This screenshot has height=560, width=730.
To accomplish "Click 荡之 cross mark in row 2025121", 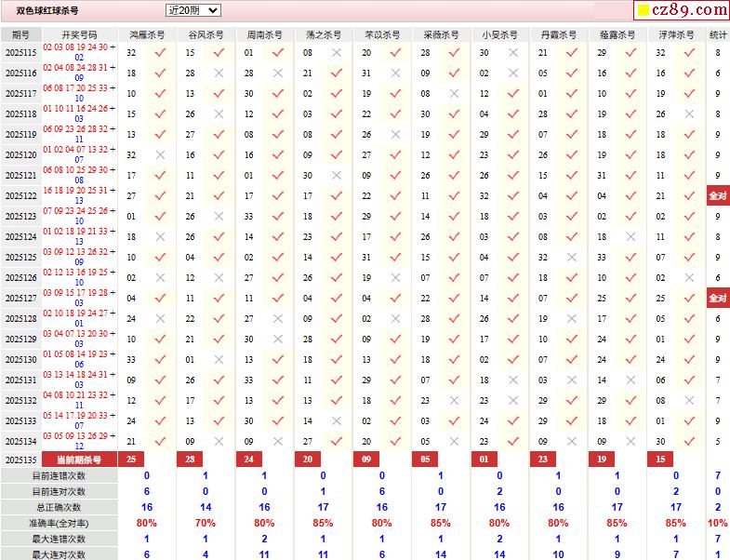I will pyautogui.click(x=336, y=176).
